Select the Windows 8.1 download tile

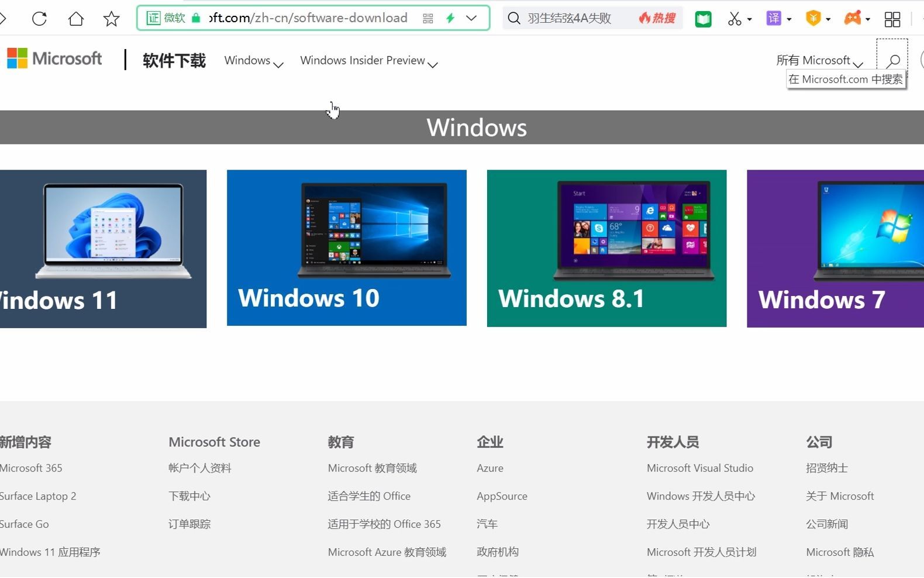pos(606,249)
